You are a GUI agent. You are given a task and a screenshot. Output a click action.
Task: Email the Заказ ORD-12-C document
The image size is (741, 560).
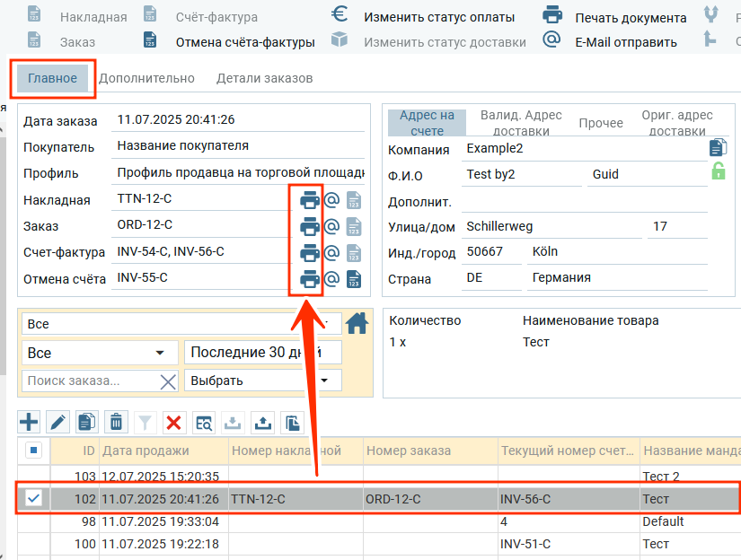[331, 226]
